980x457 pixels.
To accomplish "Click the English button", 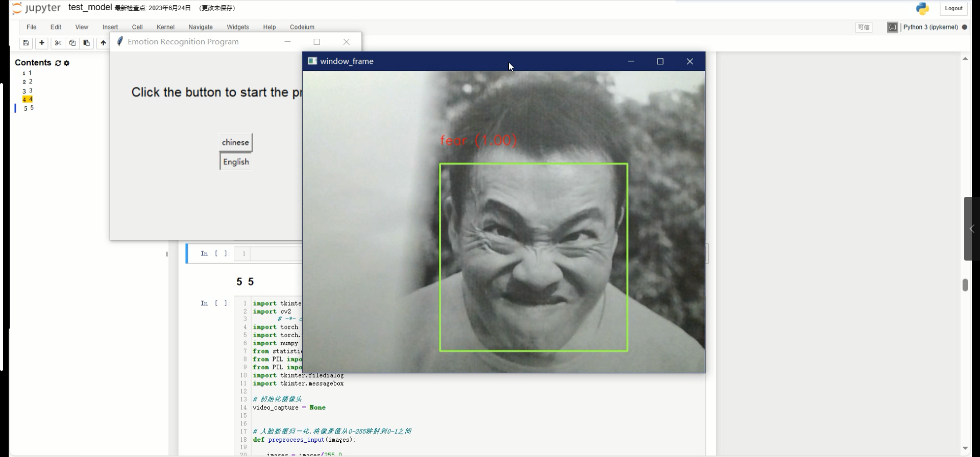I will pos(236,162).
